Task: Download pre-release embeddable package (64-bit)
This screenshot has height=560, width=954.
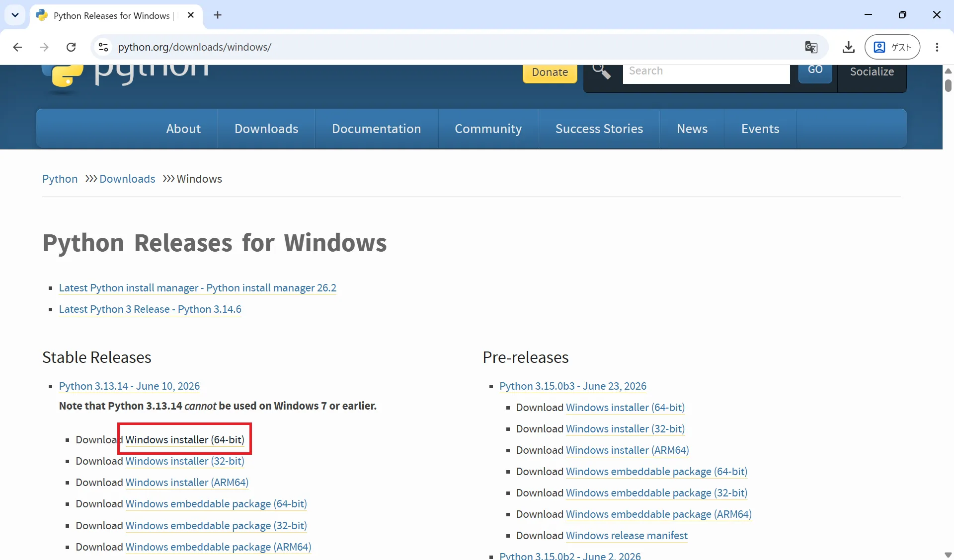Action: 656,472
